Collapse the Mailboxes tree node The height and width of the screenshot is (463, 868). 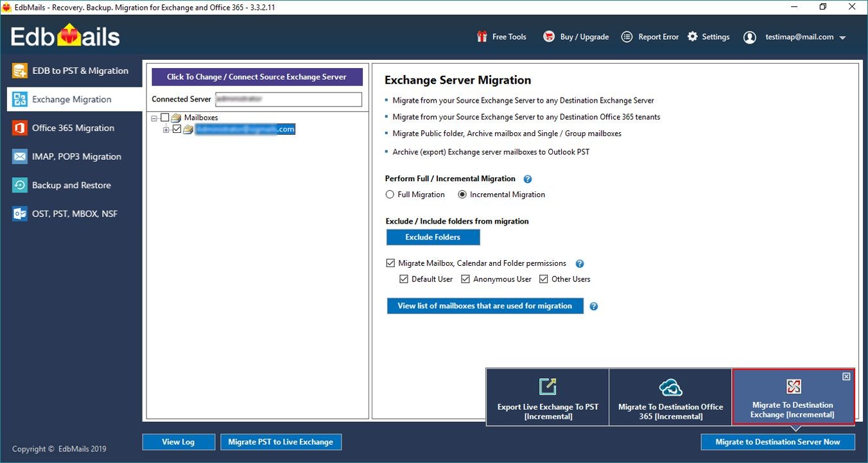tap(154, 118)
